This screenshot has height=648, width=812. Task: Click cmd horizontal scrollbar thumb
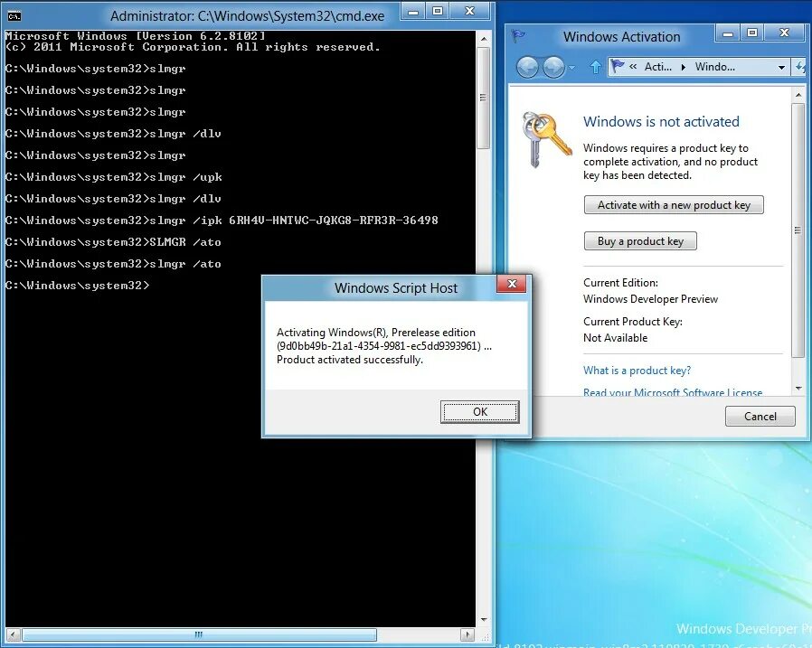(199, 634)
